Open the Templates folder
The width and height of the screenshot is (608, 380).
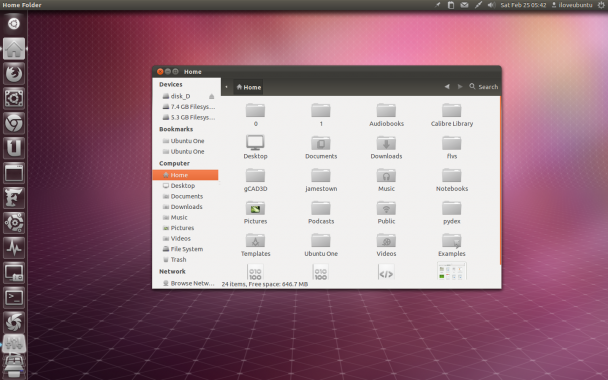click(x=255, y=245)
